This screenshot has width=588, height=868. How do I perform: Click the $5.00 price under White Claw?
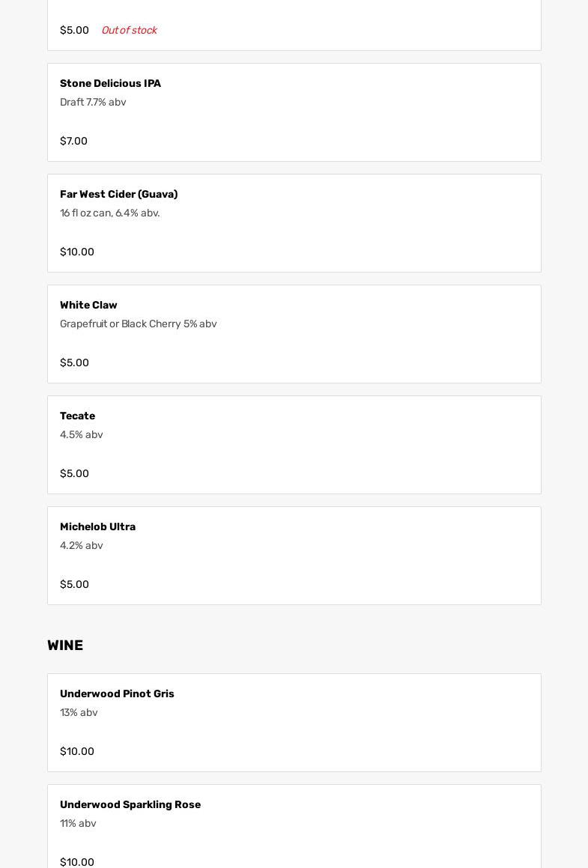74,362
